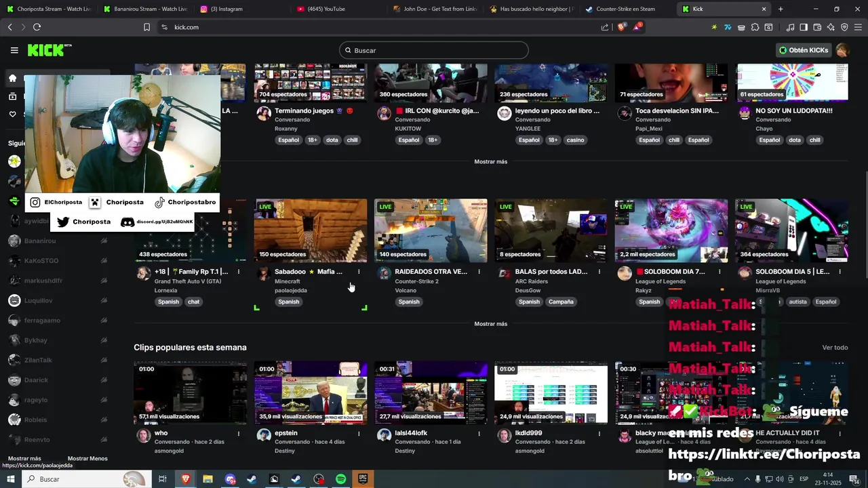This screenshot has width=868, height=488.
Task: Open the Counter-Strike 2 stream thumbnail
Action: (x=431, y=230)
